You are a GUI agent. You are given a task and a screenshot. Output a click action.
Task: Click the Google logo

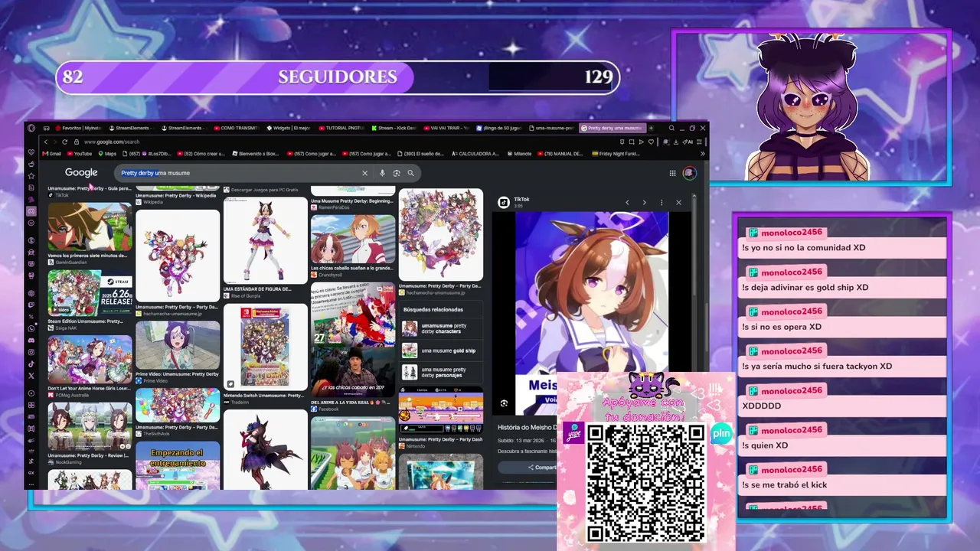click(x=81, y=173)
